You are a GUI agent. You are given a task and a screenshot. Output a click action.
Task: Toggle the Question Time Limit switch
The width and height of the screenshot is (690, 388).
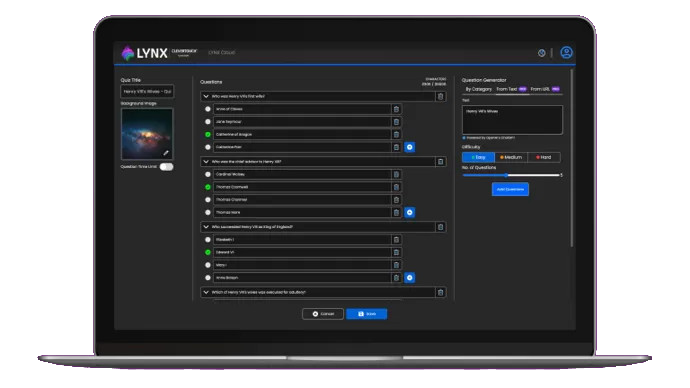(x=166, y=167)
